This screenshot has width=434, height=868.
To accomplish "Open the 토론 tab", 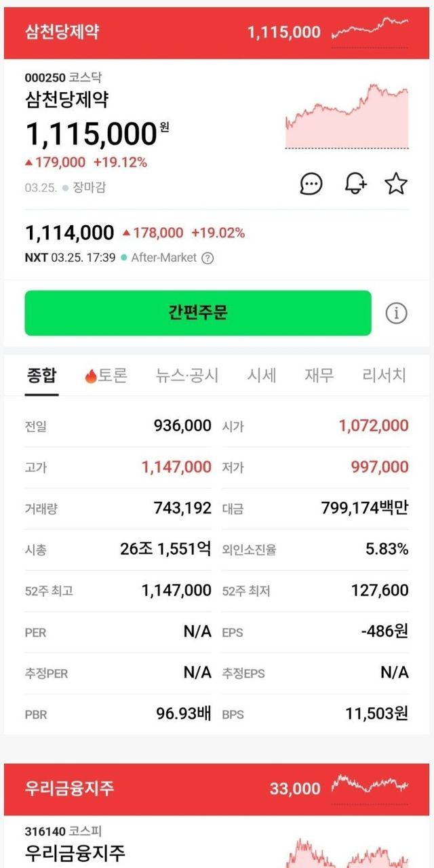I will tap(106, 375).
